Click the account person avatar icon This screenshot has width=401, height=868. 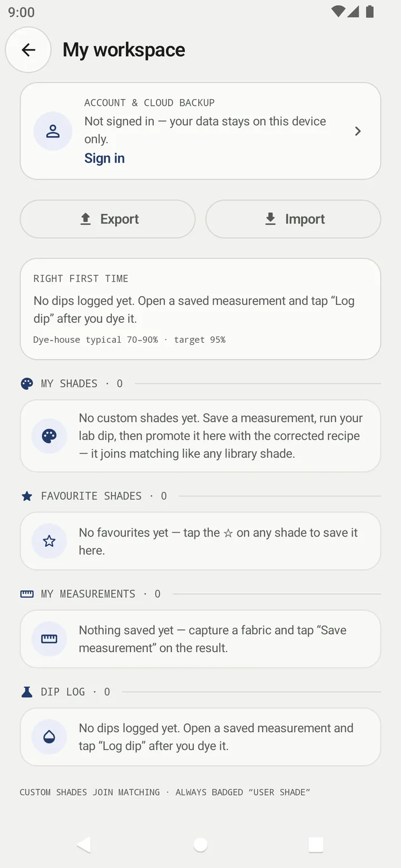tap(53, 131)
